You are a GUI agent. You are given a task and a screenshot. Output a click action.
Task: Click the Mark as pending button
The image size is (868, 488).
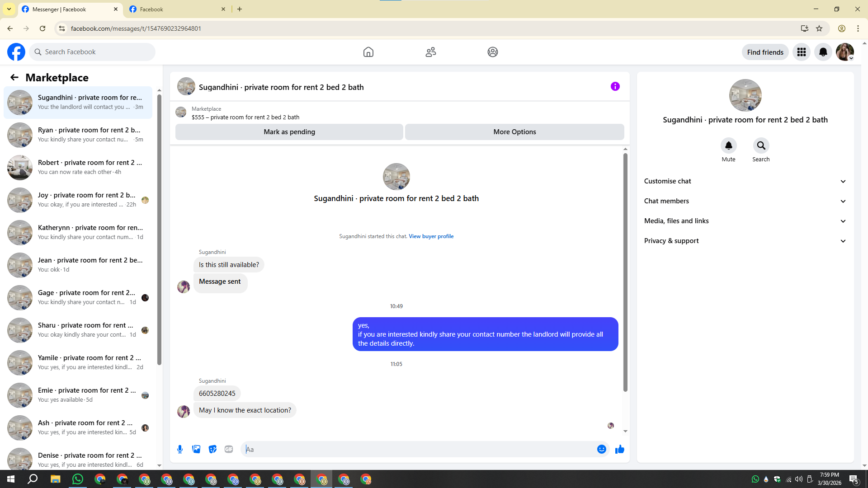click(x=289, y=132)
